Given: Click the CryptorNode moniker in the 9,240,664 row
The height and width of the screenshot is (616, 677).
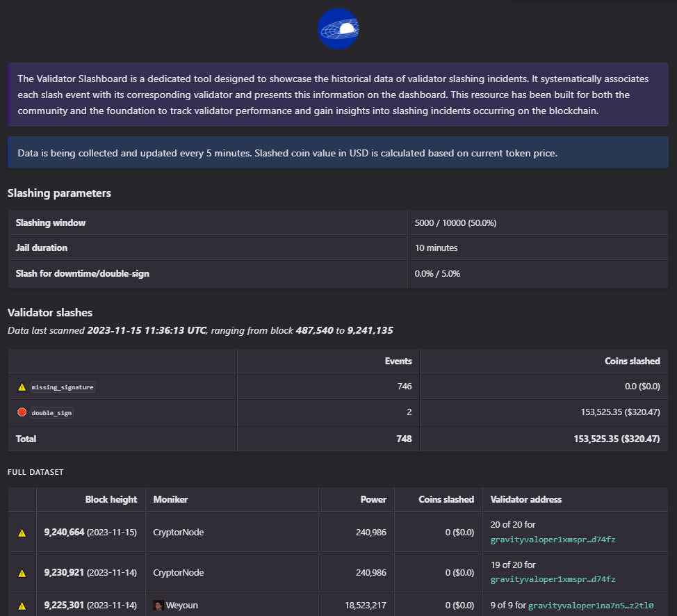Looking at the screenshot, I should [x=179, y=532].
